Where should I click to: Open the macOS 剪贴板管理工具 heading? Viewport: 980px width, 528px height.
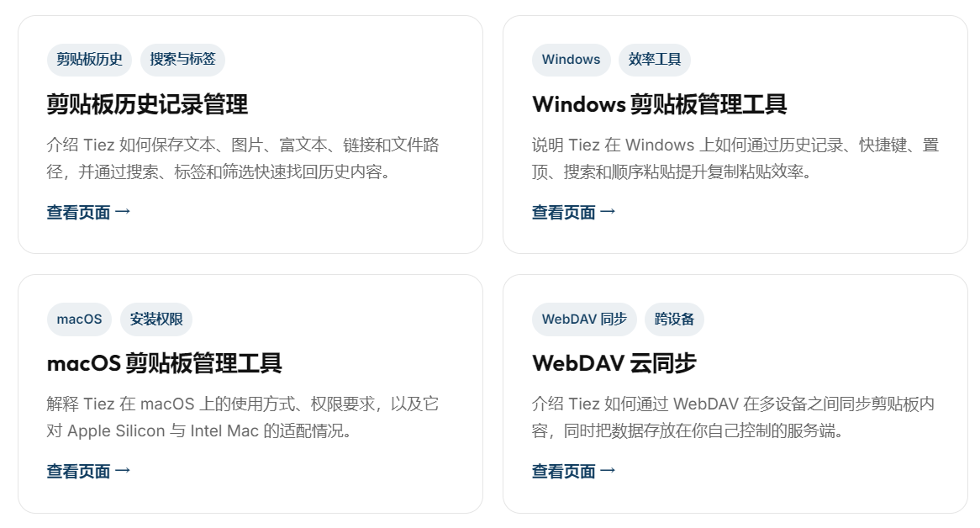click(165, 363)
